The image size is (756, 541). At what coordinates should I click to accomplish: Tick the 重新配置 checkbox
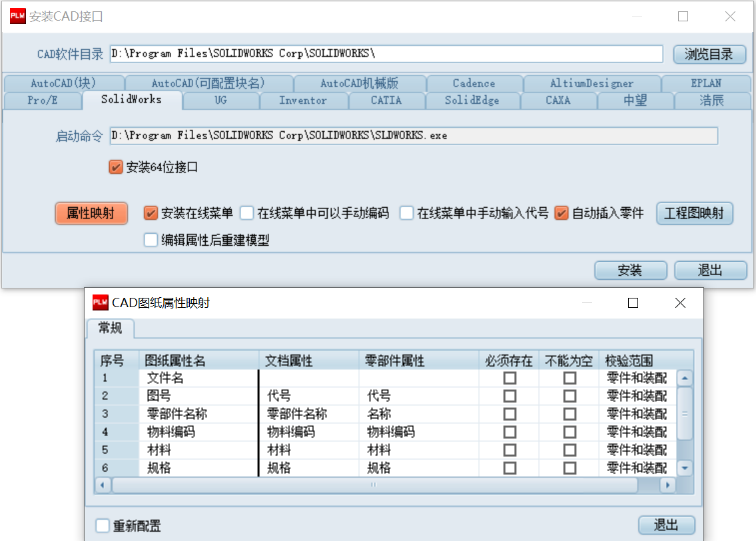tap(103, 526)
